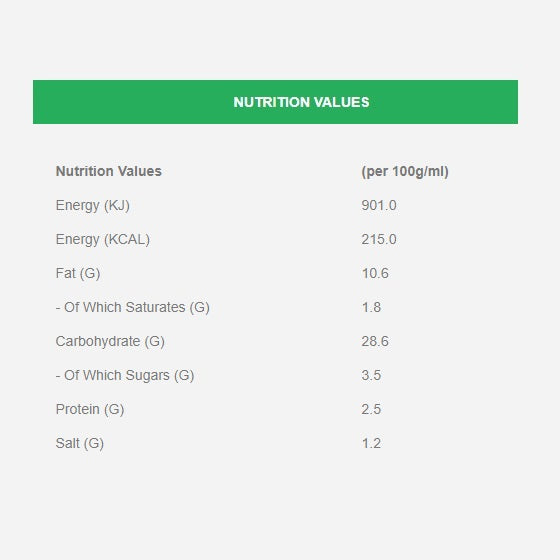Image resolution: width=560 pixels, height=560 pixels.
Task: Select the Carbohydrate (G) row label
Action: 110,341
